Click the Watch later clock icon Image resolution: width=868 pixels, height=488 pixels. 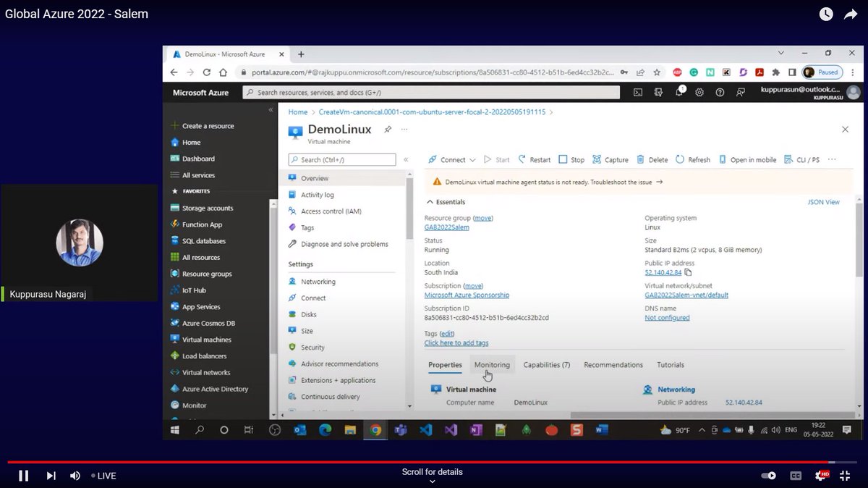[x=825, y=14]
